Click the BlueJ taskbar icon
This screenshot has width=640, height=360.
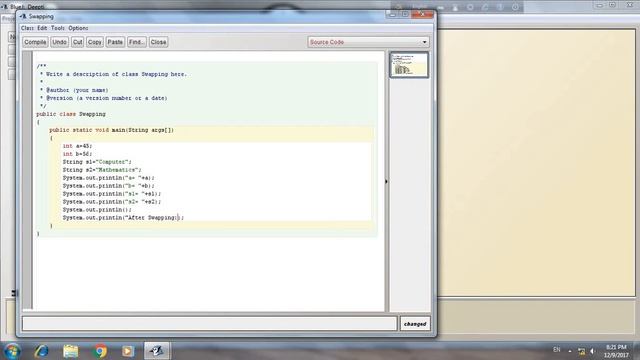(x=157, y=351)
